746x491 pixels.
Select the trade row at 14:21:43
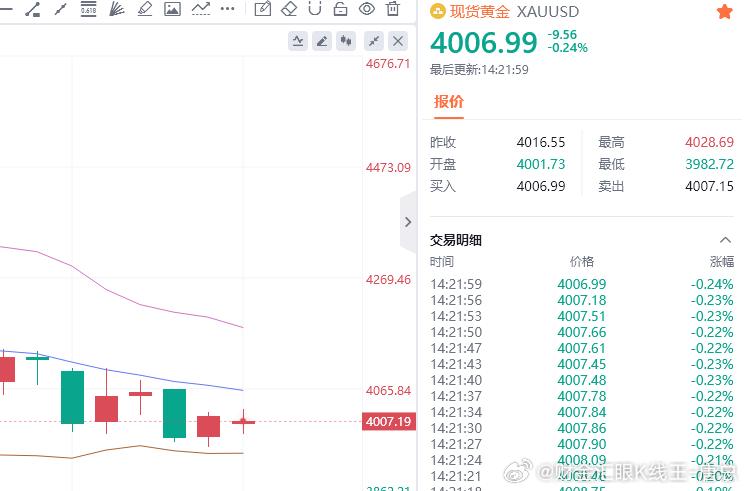click(581, 364)
